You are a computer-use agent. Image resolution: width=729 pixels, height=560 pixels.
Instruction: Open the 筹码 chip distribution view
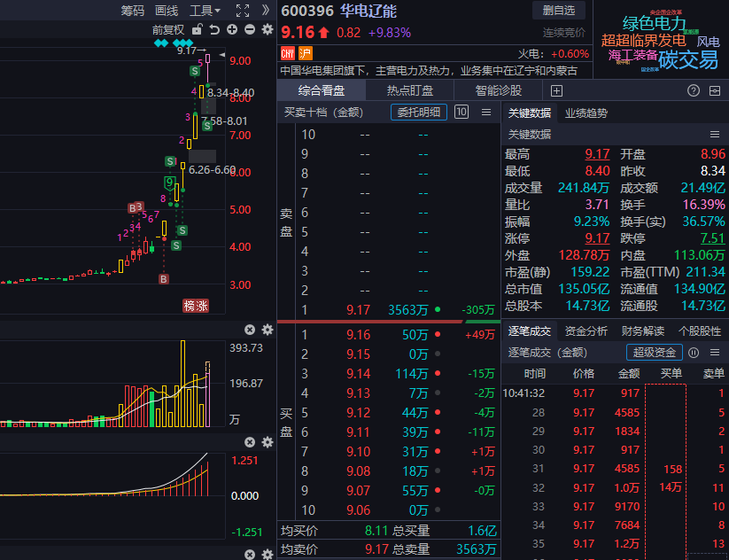tap(133, 11)
